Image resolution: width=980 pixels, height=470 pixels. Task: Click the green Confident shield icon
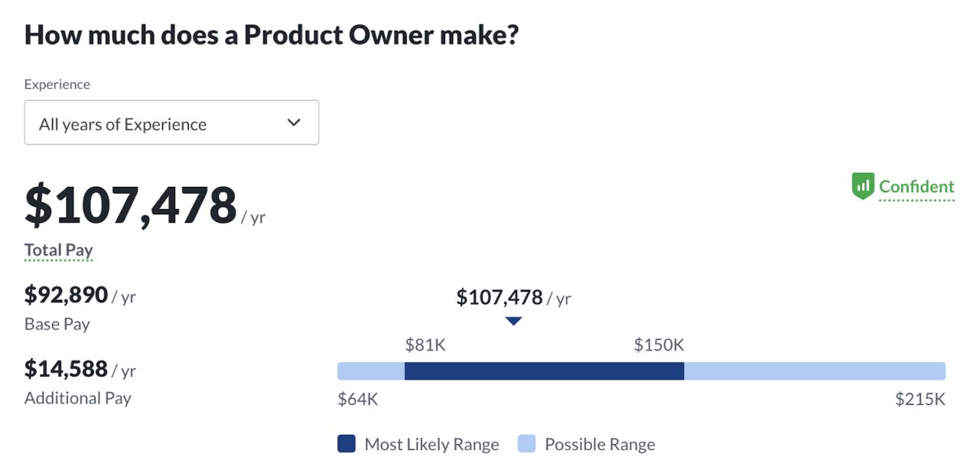(862, 186)
